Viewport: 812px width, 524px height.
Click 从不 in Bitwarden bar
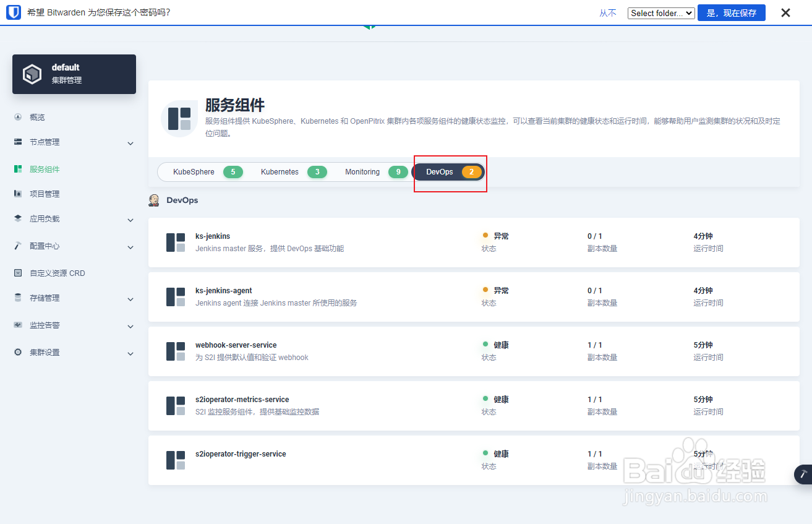[608, 13]
